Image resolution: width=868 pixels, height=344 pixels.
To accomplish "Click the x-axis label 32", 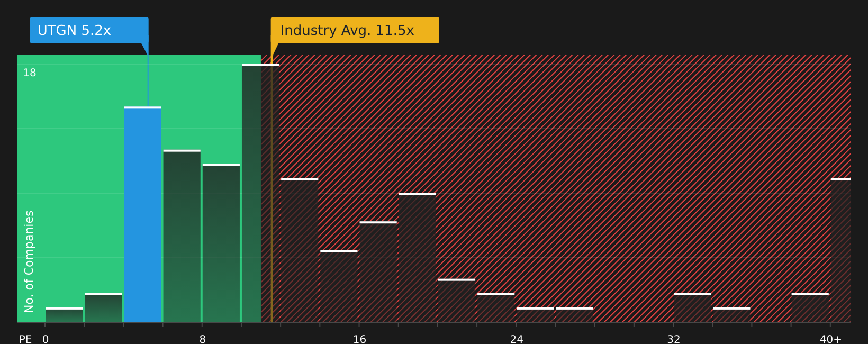I will [x=673, y=339].
